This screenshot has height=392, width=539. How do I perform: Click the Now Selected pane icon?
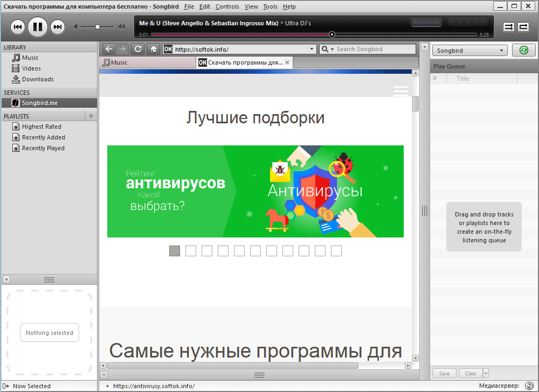pos(6,386)
